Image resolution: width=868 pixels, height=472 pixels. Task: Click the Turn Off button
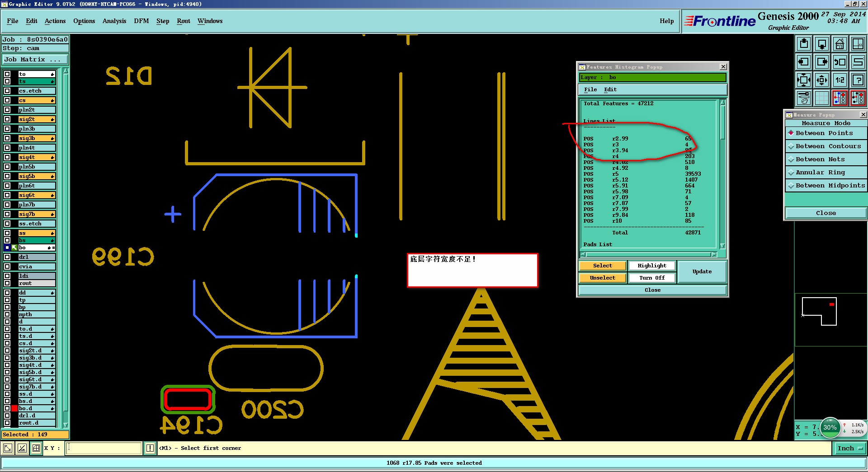point(652,278)
